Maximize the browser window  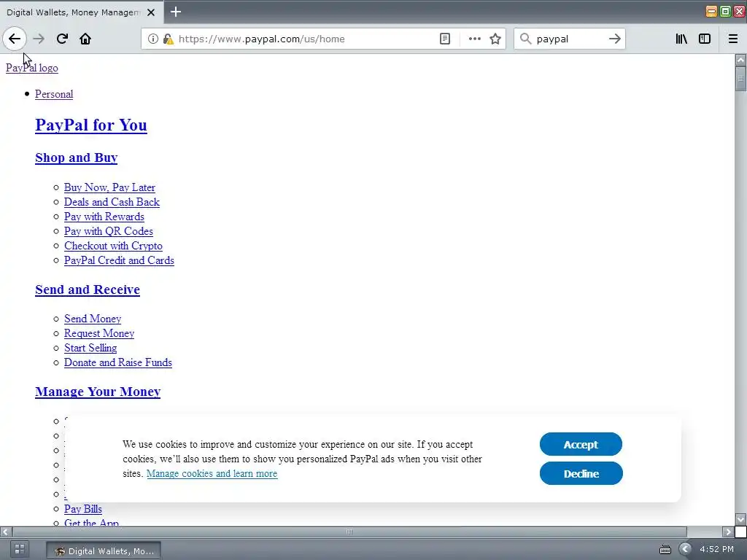pyautogui.click(x=725, y=12)
